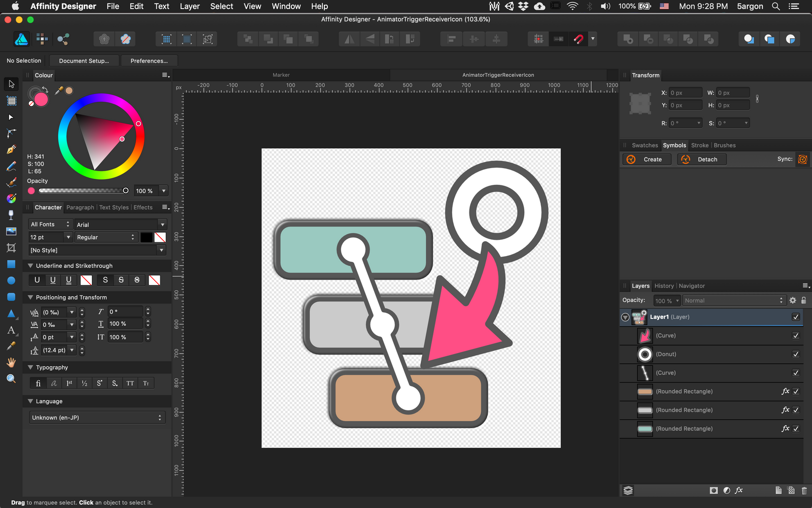Choose the Vector Crop tool
The image size is (812, 508).
tap(11, 248)
